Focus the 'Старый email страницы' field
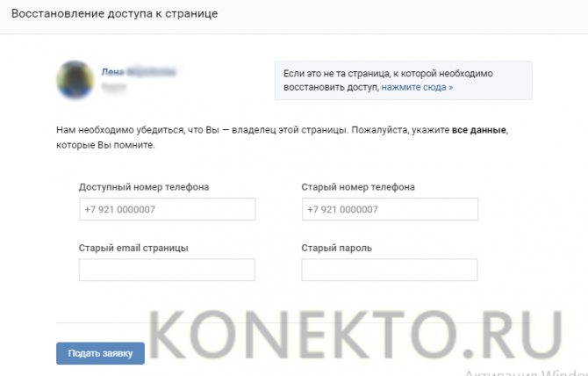 [167, 270]
